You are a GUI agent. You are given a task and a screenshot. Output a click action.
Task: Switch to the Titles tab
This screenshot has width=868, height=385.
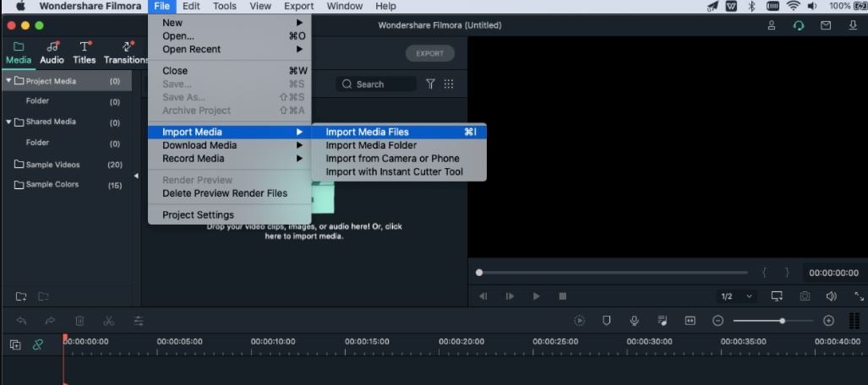tap(85, 53)
